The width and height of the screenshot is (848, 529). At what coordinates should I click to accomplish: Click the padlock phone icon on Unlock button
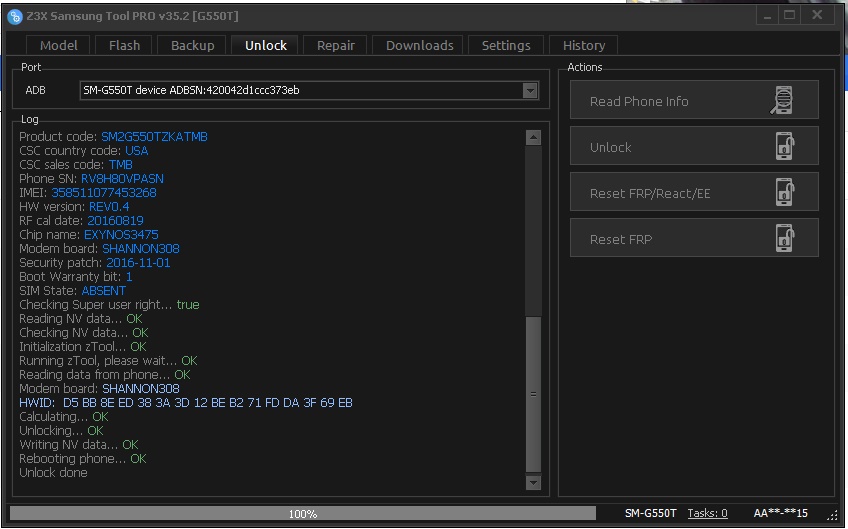click(785, 146)
